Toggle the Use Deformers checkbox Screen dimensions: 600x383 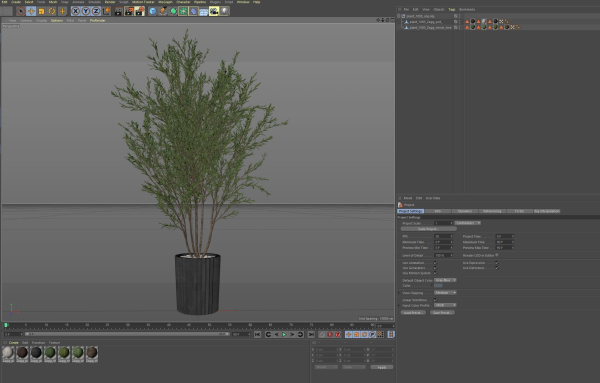(x=497, y=268)
